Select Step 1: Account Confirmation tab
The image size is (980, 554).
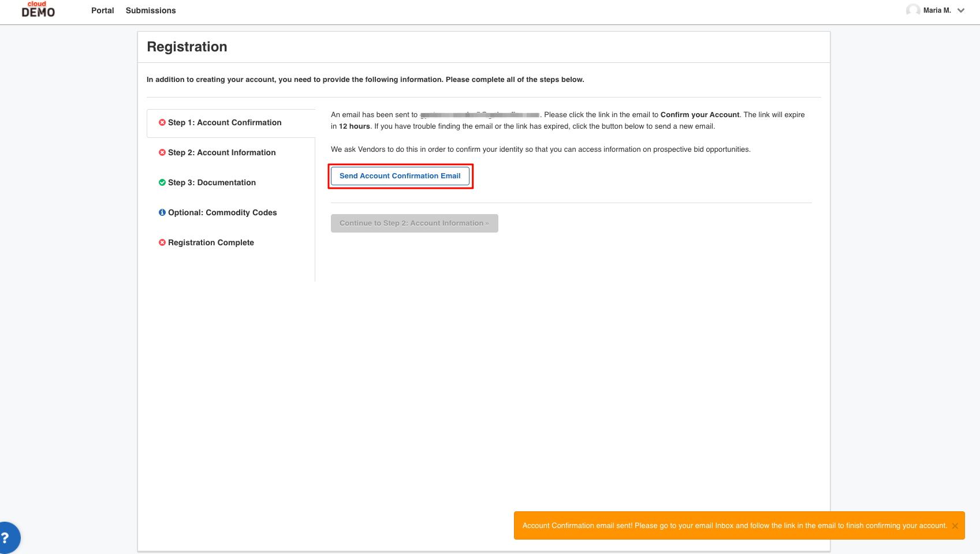[x=231, y=123]
